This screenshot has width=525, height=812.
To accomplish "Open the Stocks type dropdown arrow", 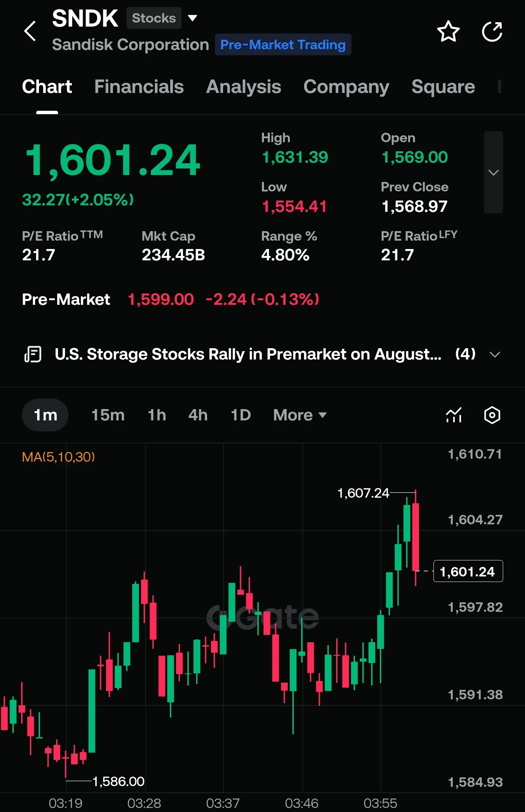I will [x=192, y=18].
